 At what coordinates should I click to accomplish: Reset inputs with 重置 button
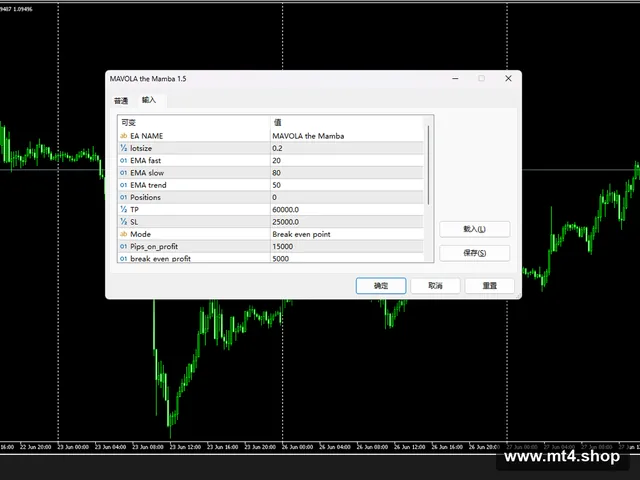[489, 286]
